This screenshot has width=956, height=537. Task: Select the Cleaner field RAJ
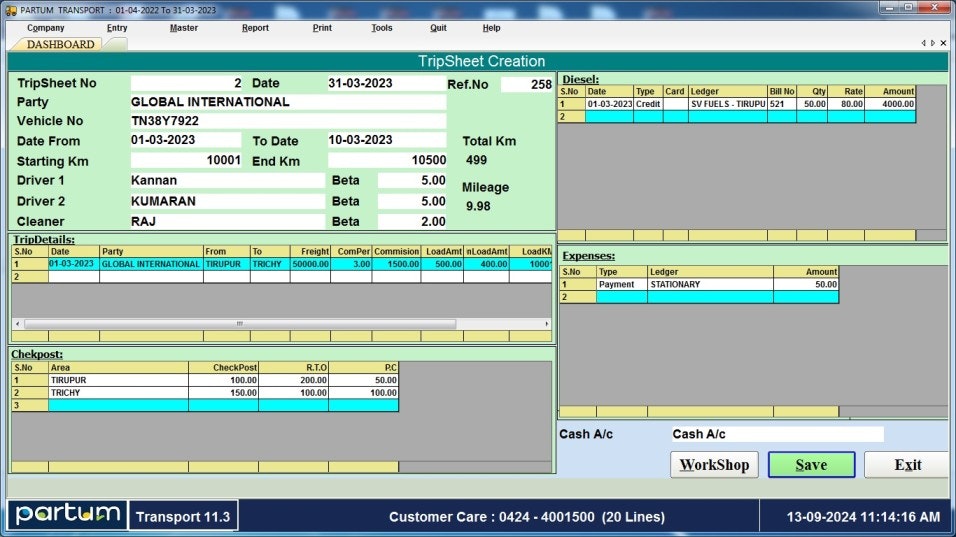[227, 221]
